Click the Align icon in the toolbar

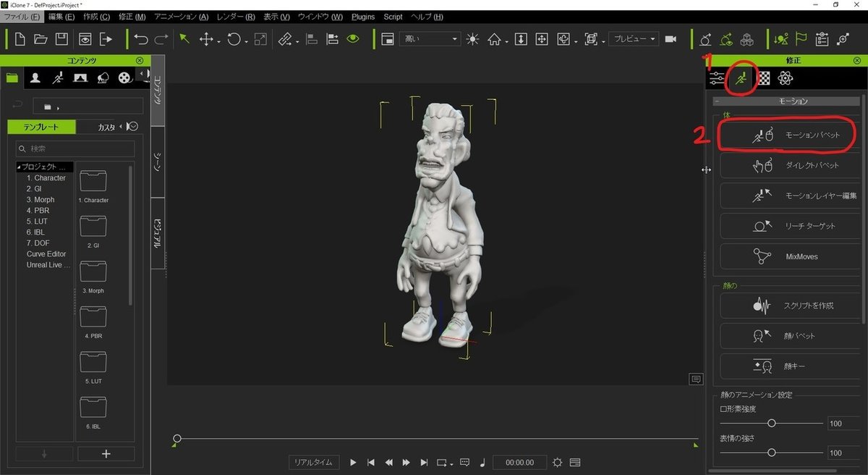coord(312,39)
